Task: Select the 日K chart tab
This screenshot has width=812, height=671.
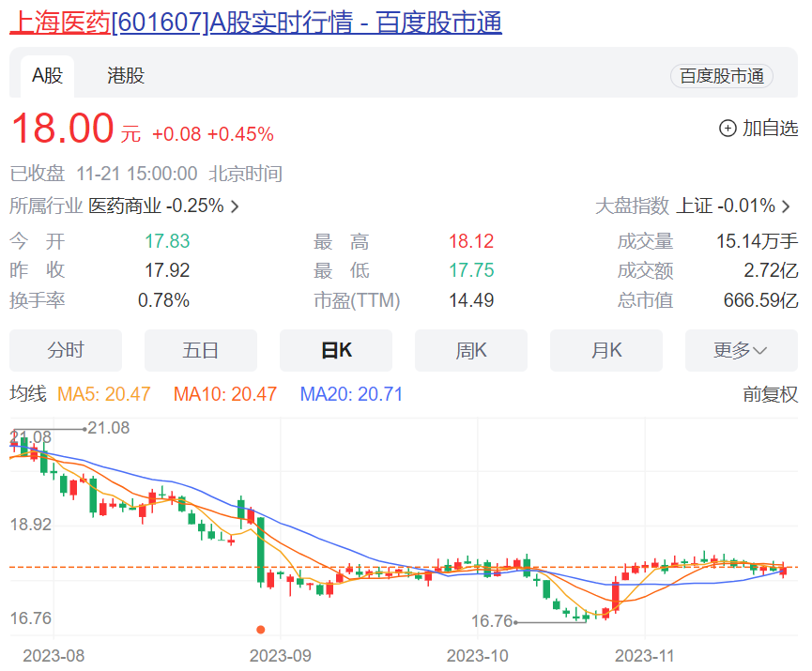Action: click(x=336, y=350)
